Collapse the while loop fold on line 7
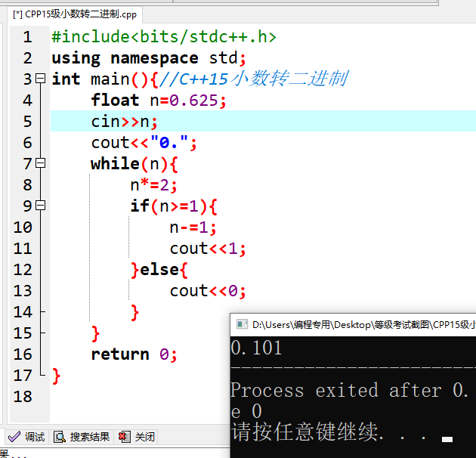476x458 pixels. (x=40, y=163)
